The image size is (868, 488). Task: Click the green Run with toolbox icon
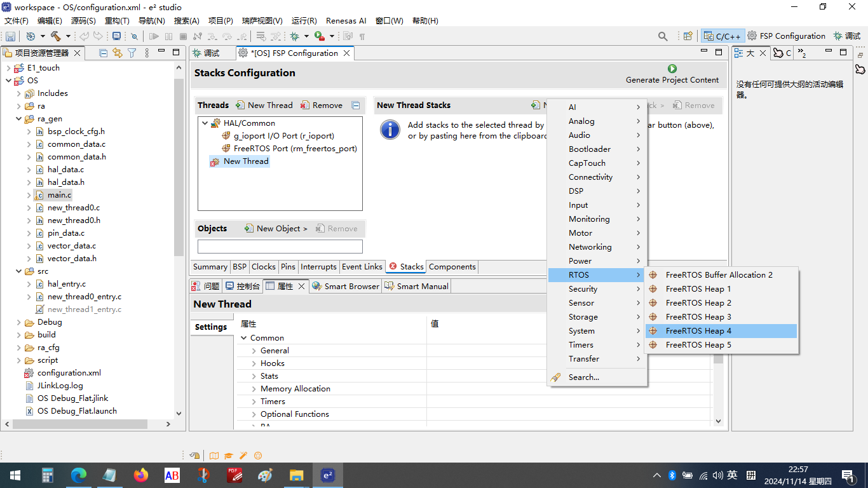(x=320, y=37)
